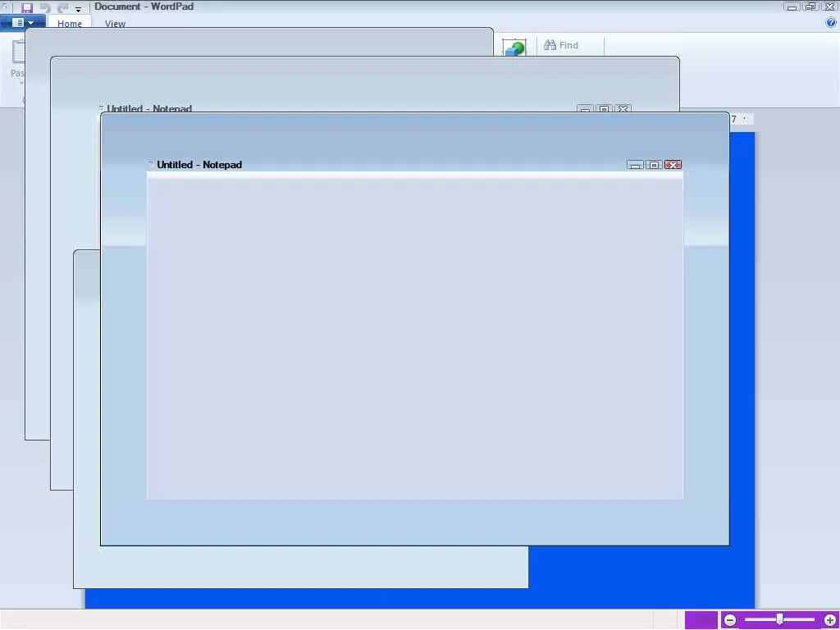Close the background Untitled - Notepad window
840x630 pixels.
point(623,108)
